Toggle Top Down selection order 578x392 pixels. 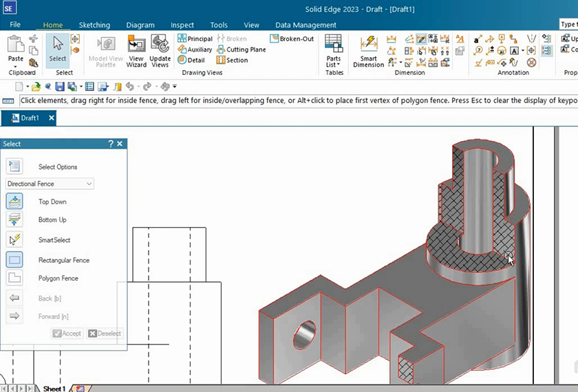point(14,202)
